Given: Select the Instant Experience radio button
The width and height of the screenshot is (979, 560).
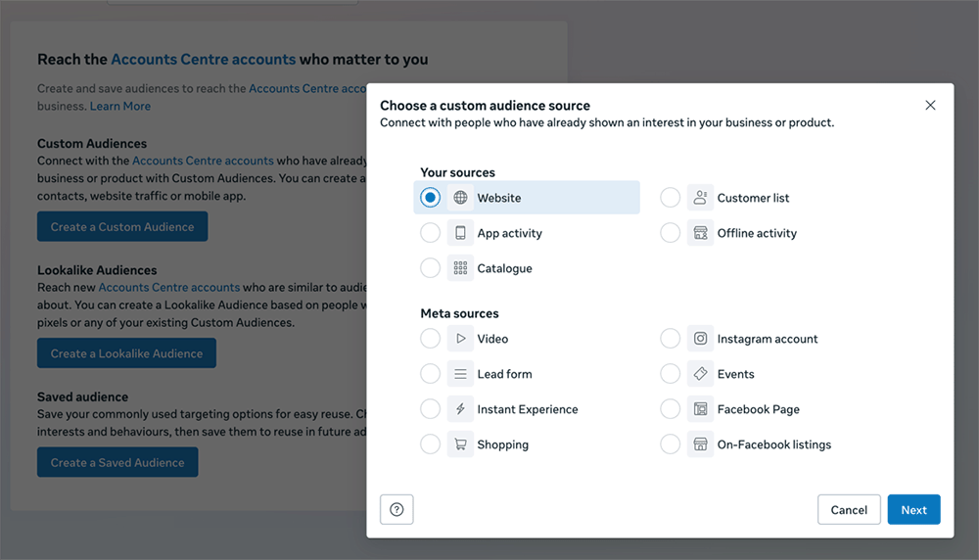Looking at the screenshot, I should (430, 409).
